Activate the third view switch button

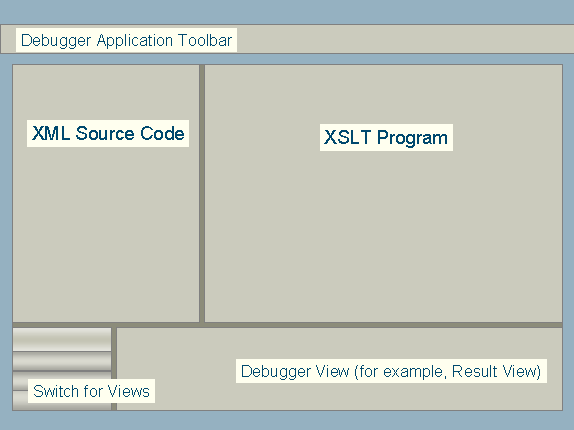(x=20, y=381)
